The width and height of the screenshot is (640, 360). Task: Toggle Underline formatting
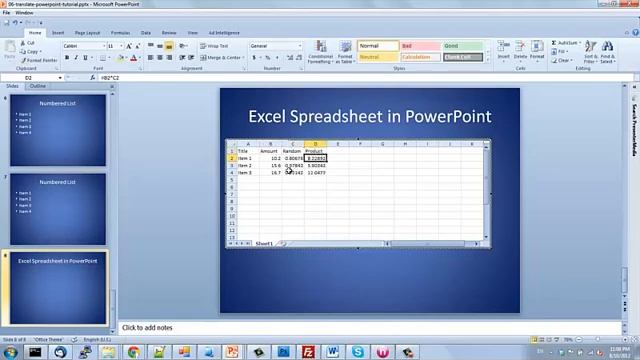pyautogui.click(x=85, y=58)
